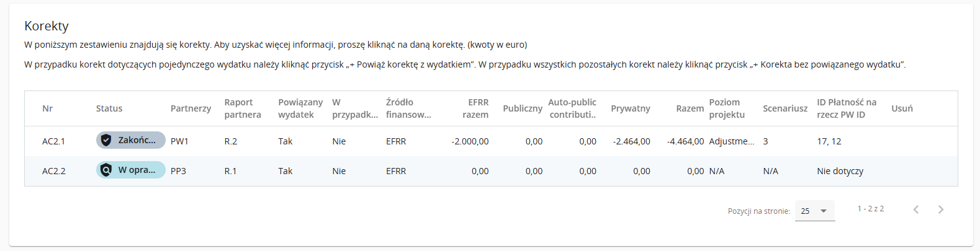Click the dropdown arrow next to 25
The image size is (980, 251).
point(824,211)
